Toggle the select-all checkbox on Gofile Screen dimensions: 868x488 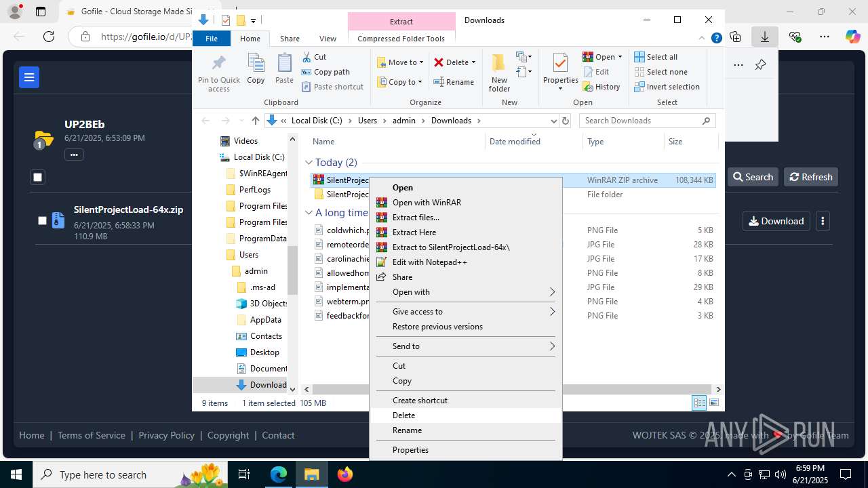(37, 178)
